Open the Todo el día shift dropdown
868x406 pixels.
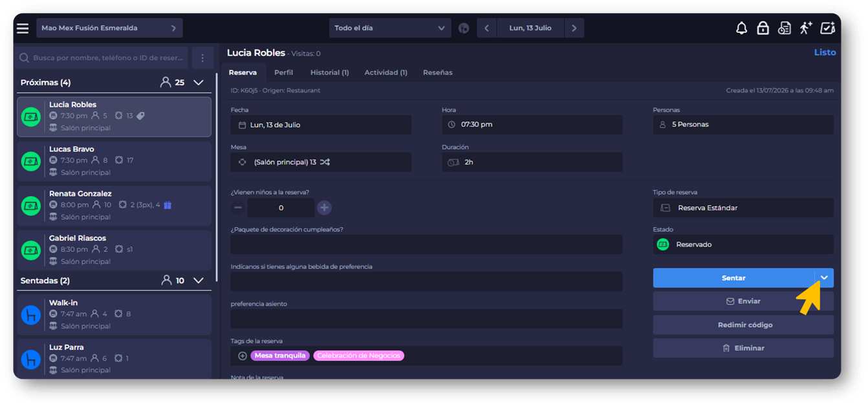[x=389, y=28]
